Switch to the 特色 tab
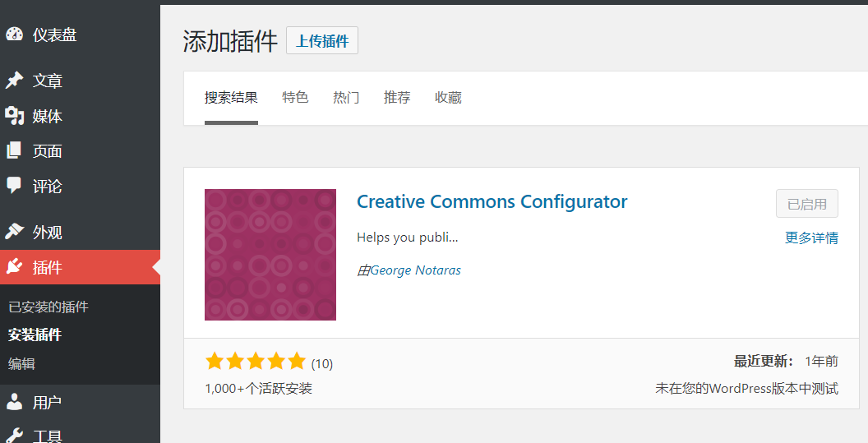The height and width of the screenshot is (443, 868). tap(295, 98)
